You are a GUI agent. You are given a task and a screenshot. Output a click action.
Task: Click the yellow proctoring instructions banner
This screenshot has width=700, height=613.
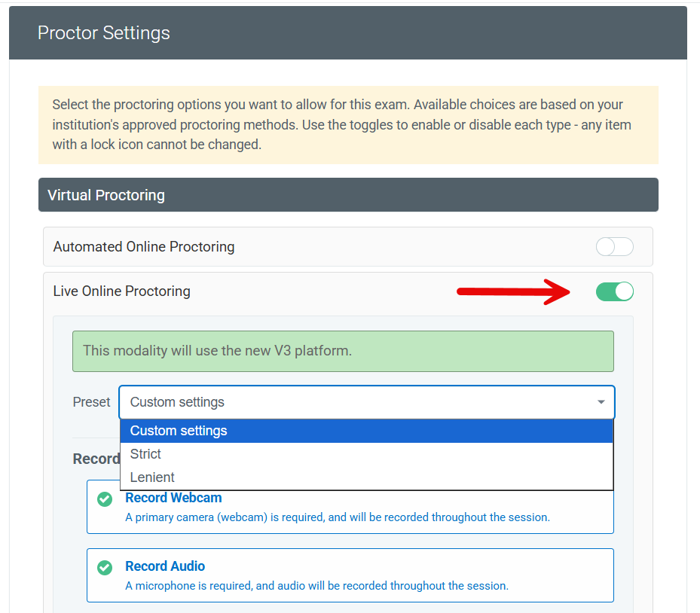[348, 124]
